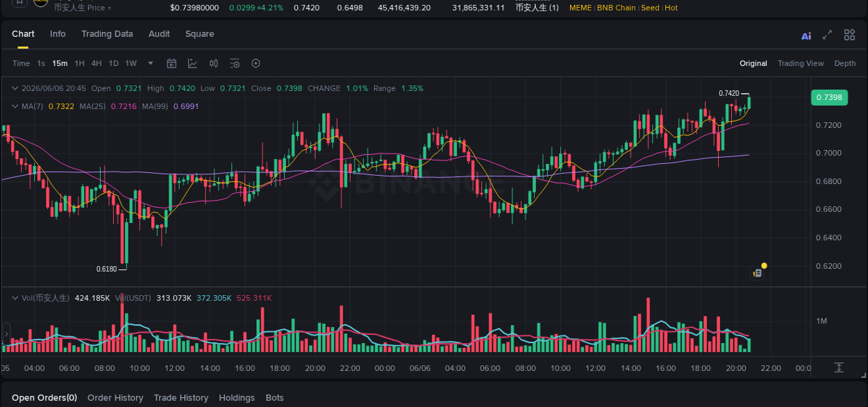Click the Hot tag link
Screen dimensions: 868x407
(671, 8)
